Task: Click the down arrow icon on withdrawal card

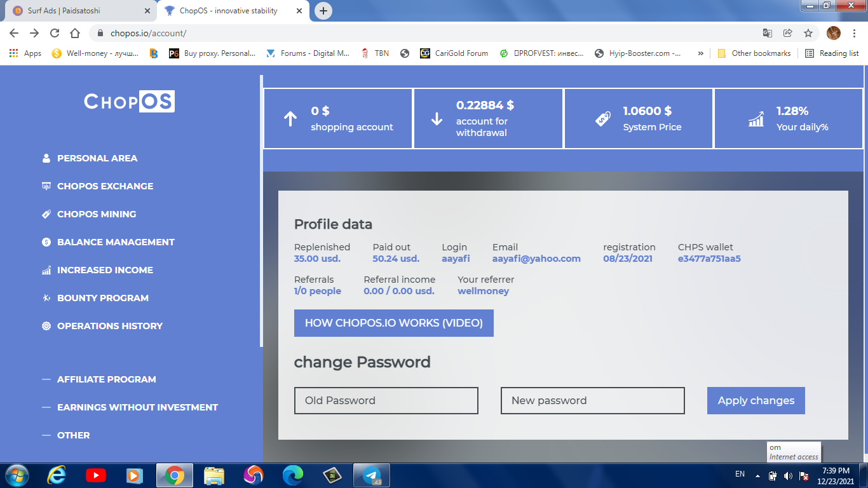Action: pyautogui.click(x=437, y=119)
